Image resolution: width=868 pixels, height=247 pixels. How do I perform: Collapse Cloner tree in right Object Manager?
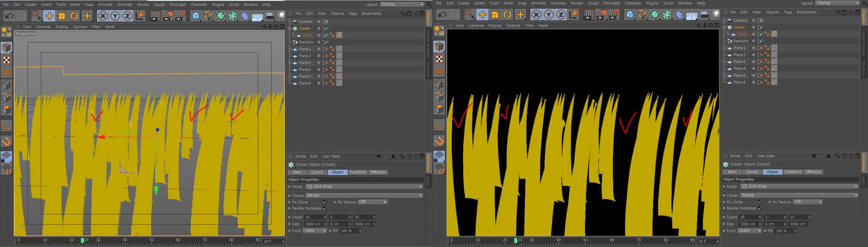pos(724,27)
